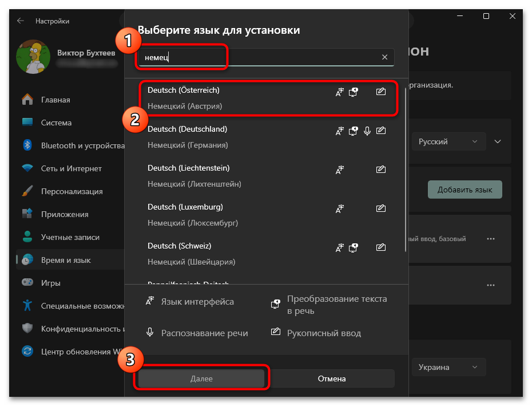Click the Wi-Fi network icon in sidebar
532x406 pixels.
coord(27,168)
